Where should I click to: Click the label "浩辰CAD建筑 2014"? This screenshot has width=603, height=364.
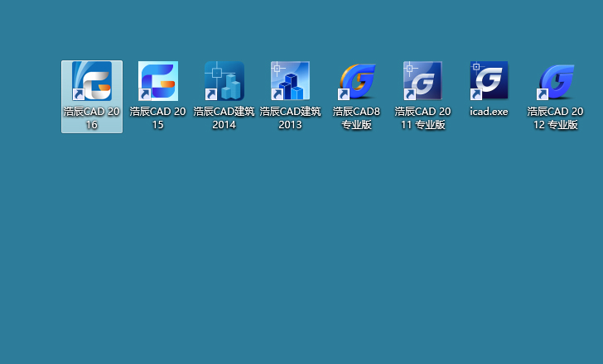tap(224, 117)
